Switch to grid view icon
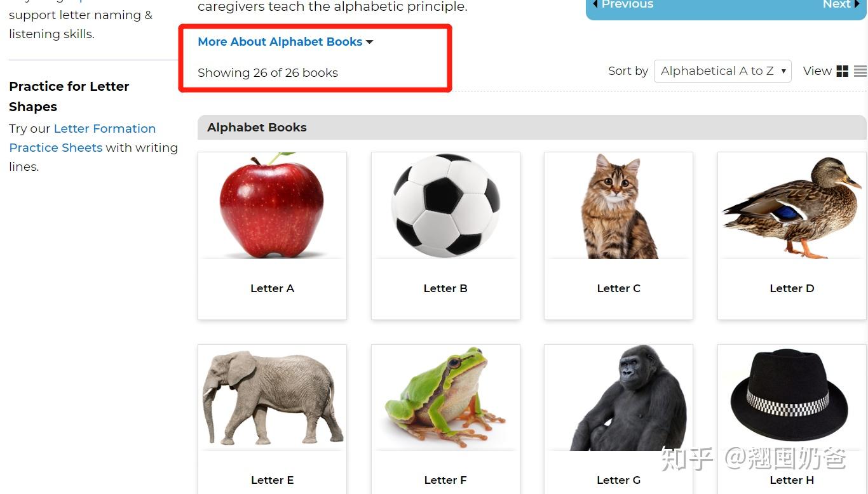Screen dimensions: 868x494 [x=842, y=71]
